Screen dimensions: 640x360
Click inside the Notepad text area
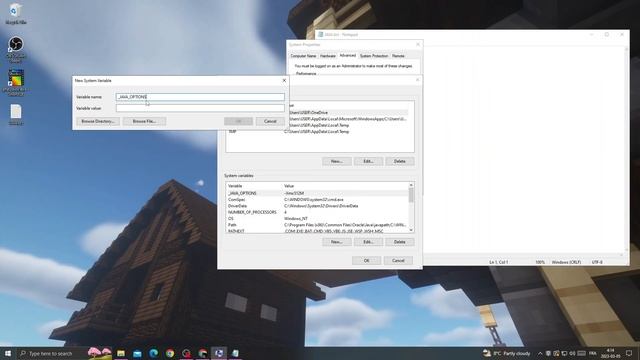click(x=524, y=149)
